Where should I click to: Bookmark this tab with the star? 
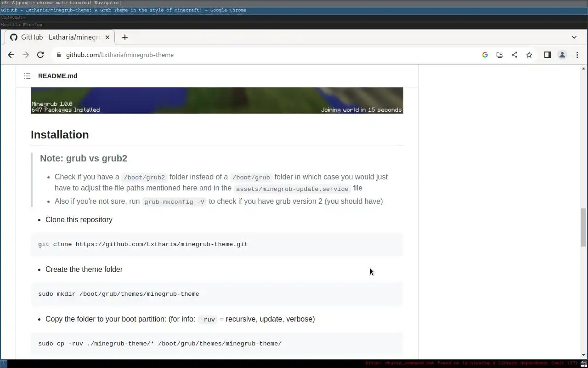[x=529, y=55]
